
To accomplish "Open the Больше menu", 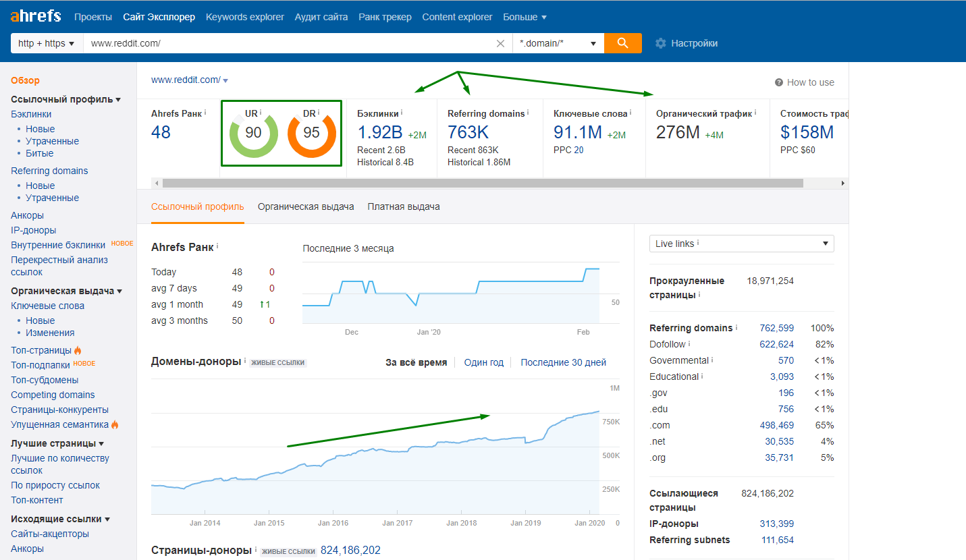I will pos(525,17).
